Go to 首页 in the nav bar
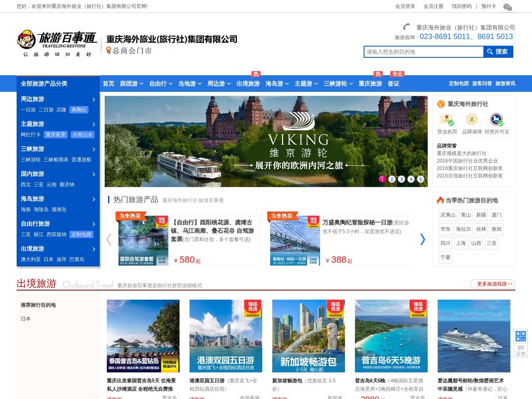This screenshot has height=399, width=532. [108, 84]
